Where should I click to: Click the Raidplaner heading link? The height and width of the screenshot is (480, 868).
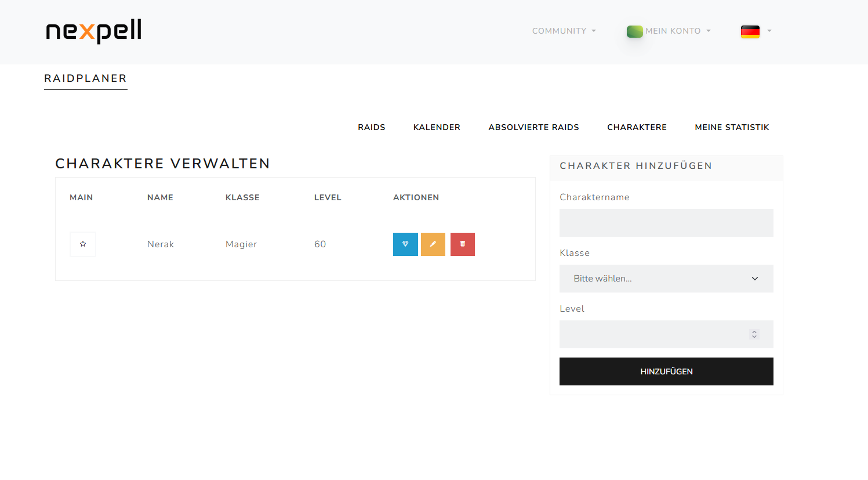tap(85, 78)
